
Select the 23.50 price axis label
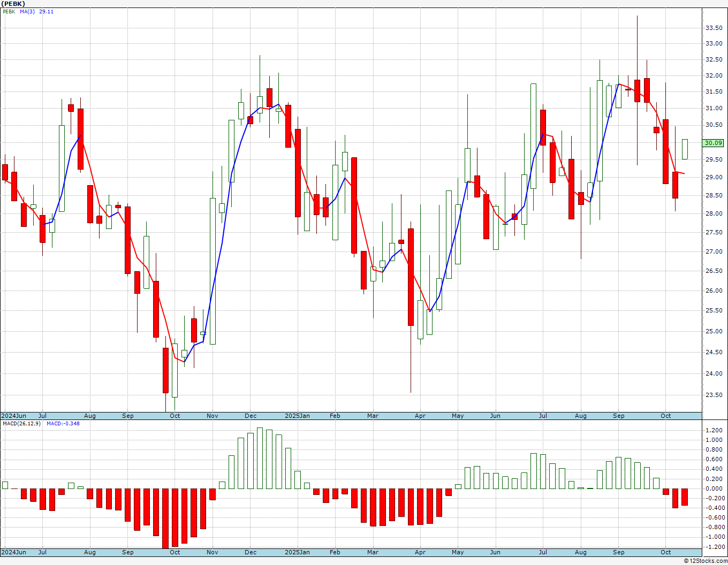click(714, 395)
